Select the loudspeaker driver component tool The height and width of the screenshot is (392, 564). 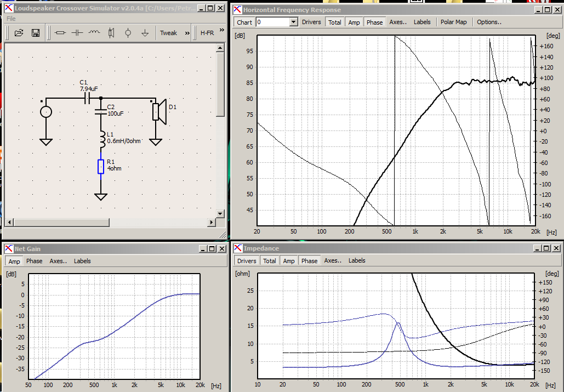pos(111,33)
